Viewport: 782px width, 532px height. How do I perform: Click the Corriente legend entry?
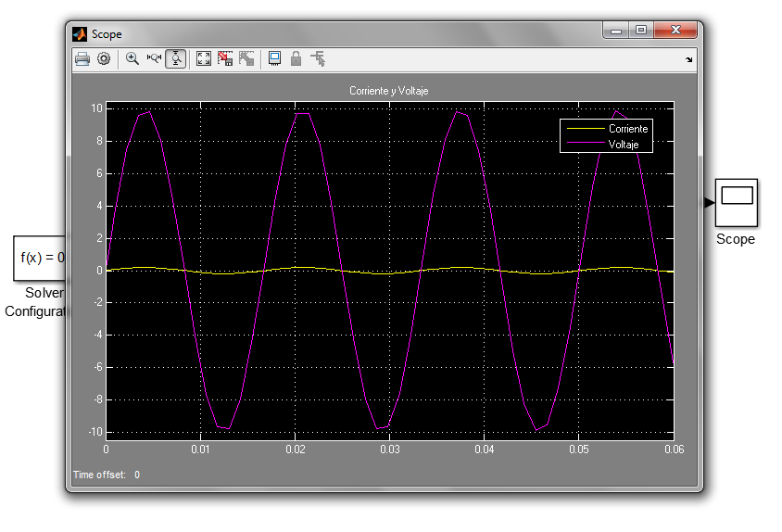click(607, 129)
